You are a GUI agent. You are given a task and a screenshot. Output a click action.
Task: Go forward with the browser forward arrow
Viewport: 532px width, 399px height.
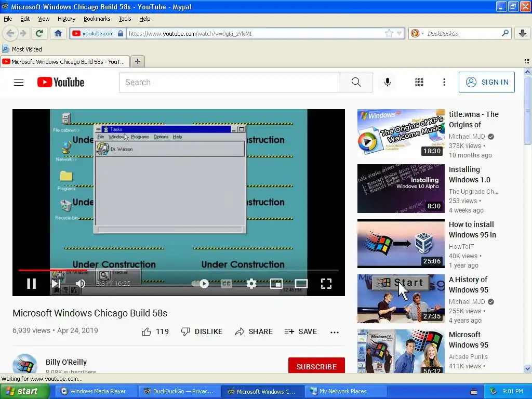point(23,33)
